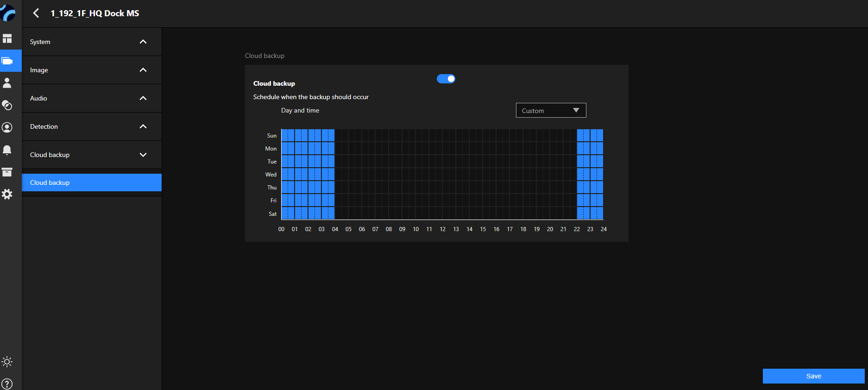Go back using the left arrow

[36, 13]
